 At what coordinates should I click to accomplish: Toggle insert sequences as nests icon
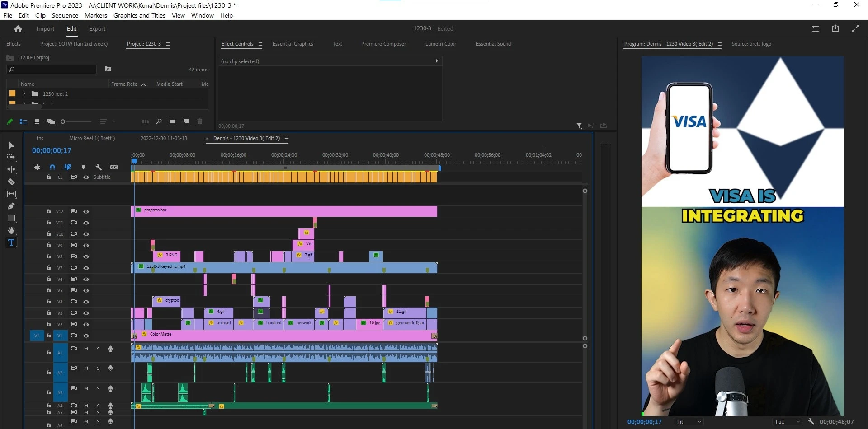pos(37,167)
